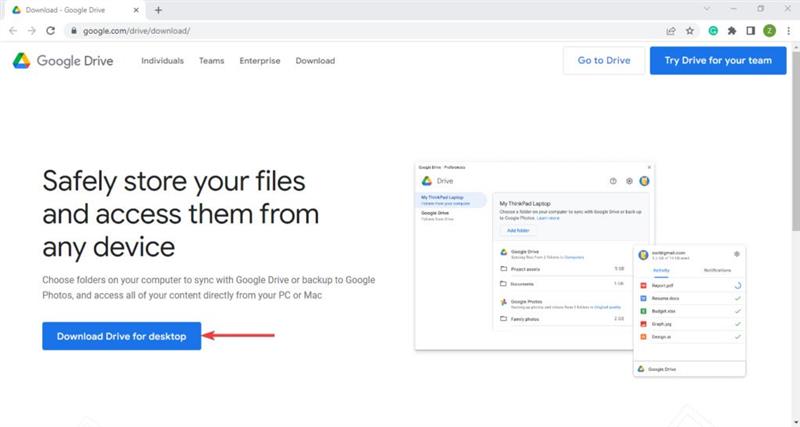
Task: Click the Google Drive logo in header
Action: pyautogui.click(x=63, y=61)
